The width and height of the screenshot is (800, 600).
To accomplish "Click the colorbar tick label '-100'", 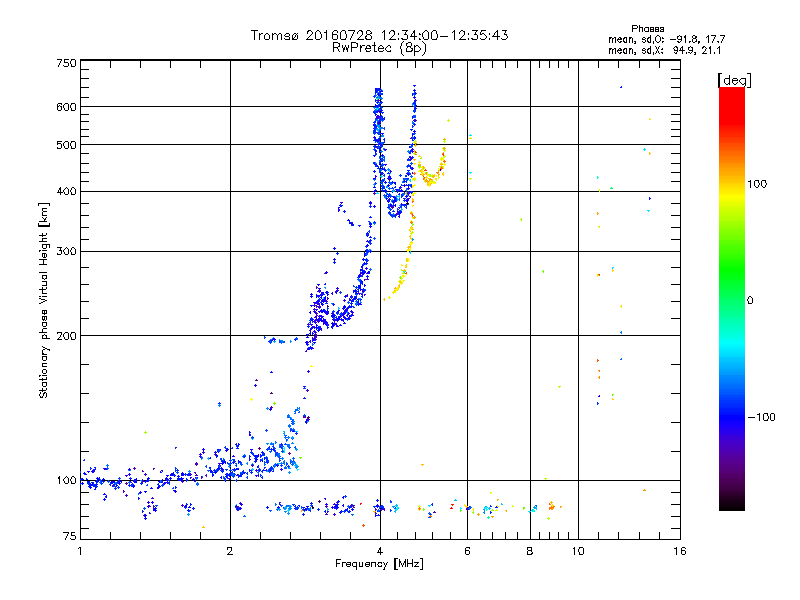I will point(761,417).
